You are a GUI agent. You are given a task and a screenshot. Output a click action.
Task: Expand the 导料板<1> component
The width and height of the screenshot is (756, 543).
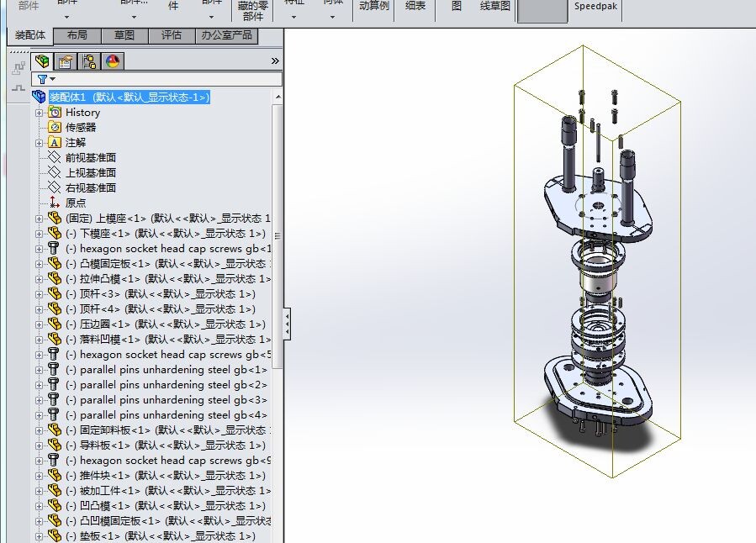(39, 445)
